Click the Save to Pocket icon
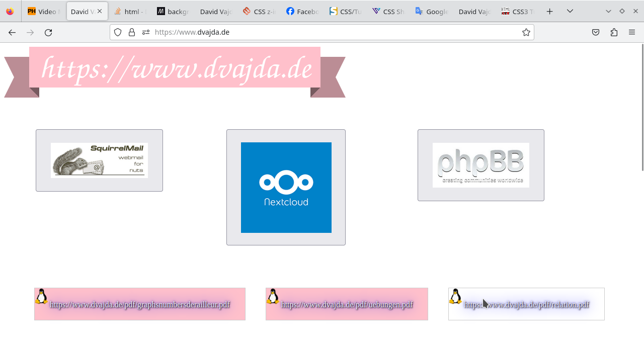644x340 pixels. [596, 32]
